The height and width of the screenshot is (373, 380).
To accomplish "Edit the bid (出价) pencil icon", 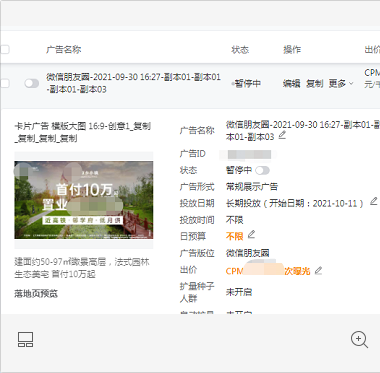I will point(319,270).
